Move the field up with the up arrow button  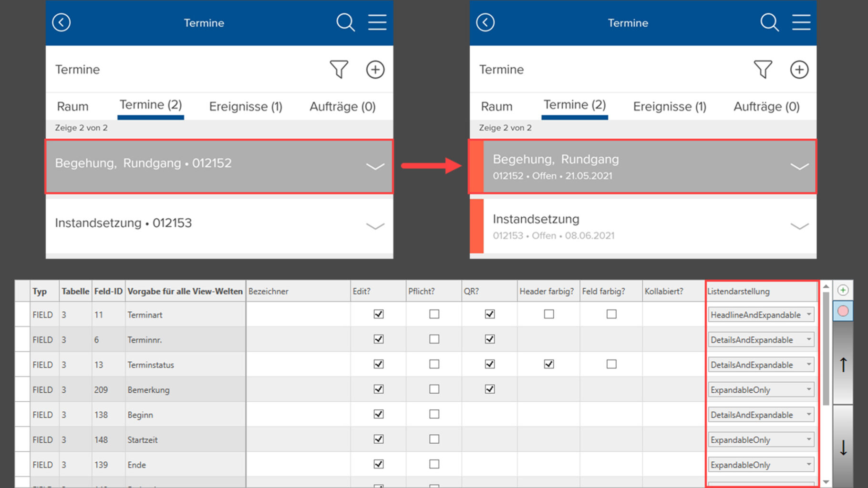tap(843, 365)
